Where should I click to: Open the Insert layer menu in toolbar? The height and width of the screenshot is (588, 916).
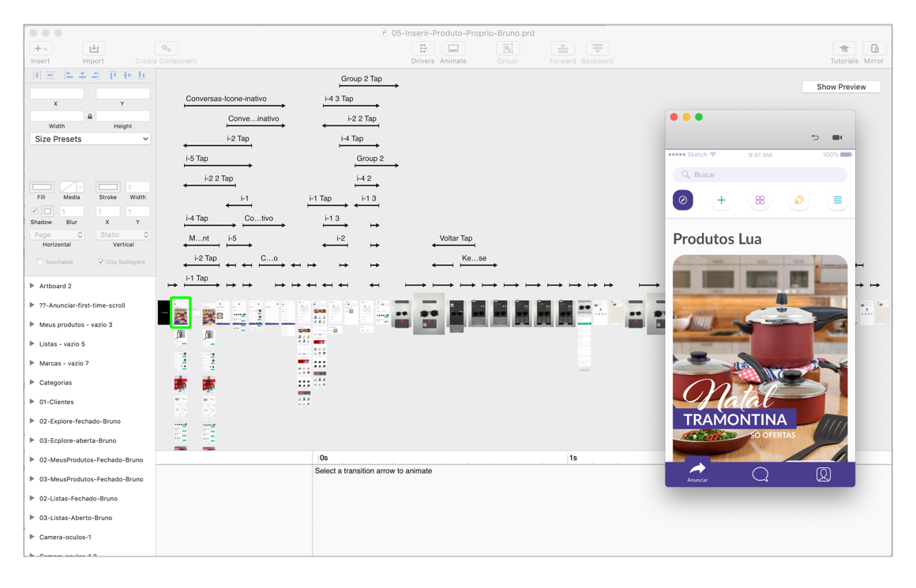(x=40, y=48)
